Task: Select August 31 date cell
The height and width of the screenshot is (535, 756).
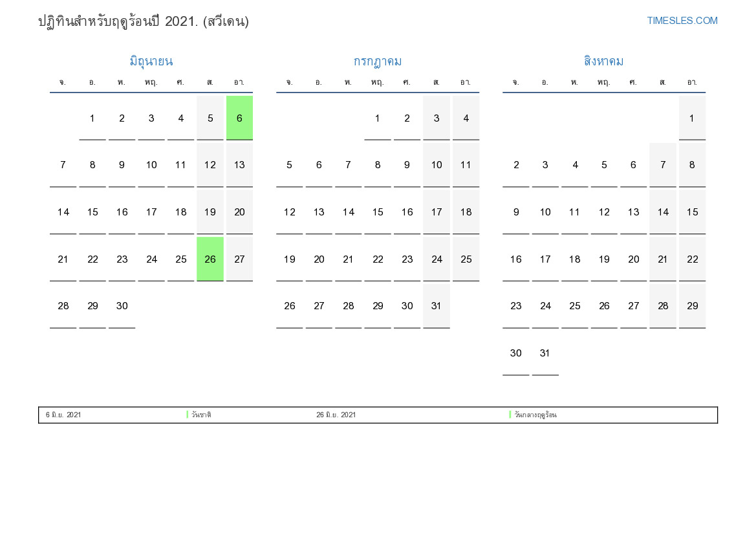Action: [545, 353]
